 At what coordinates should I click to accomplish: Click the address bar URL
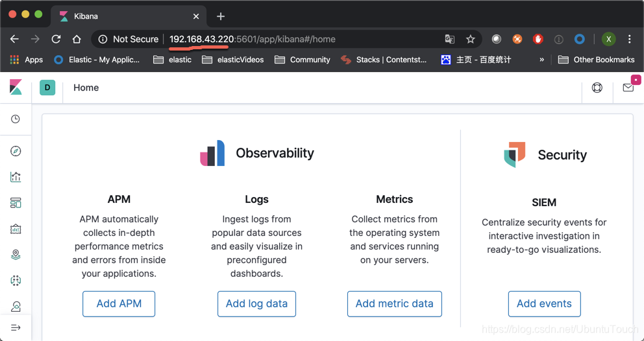[252, 39]
